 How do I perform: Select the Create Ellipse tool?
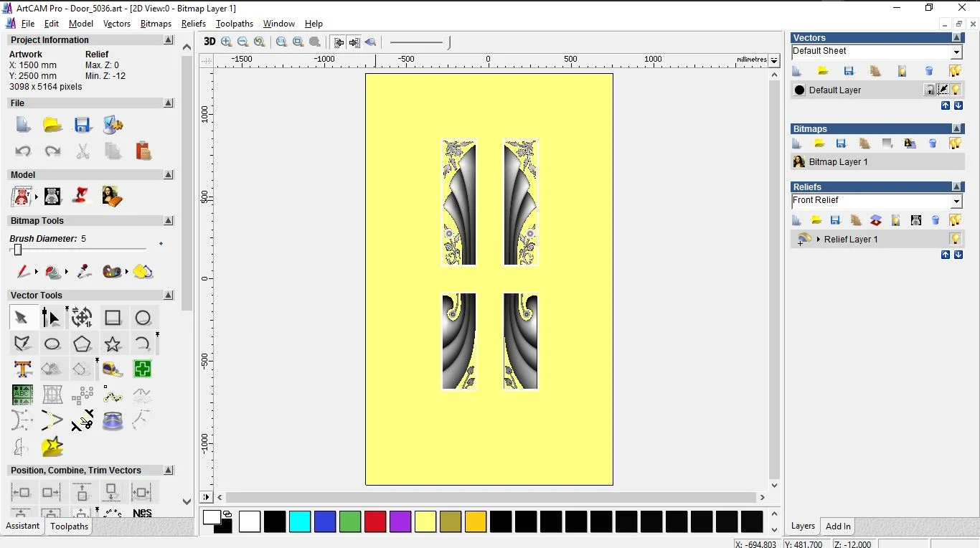point(52,344)
